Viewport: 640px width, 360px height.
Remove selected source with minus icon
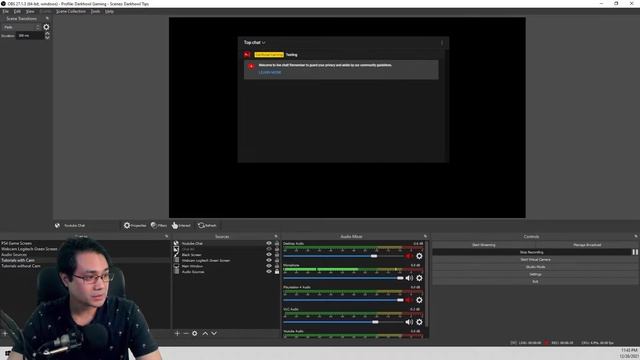click(186, 333)
